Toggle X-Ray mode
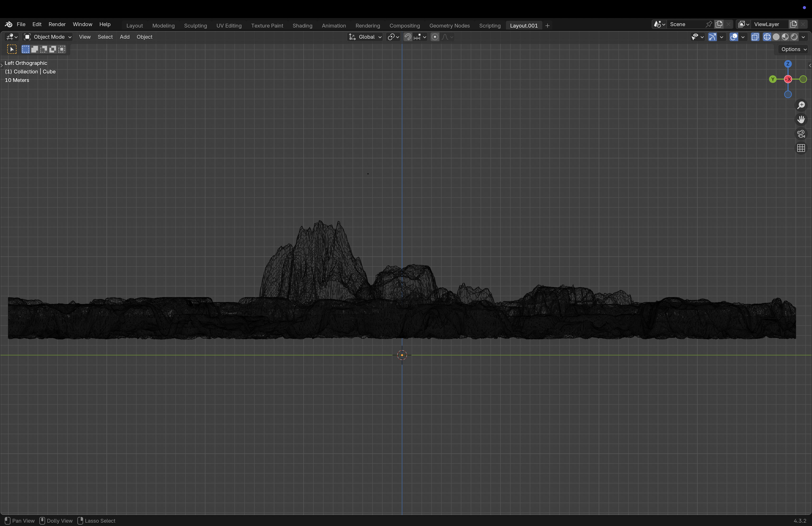The width and height of the screenshot is (812, 526). coord(755,37)
